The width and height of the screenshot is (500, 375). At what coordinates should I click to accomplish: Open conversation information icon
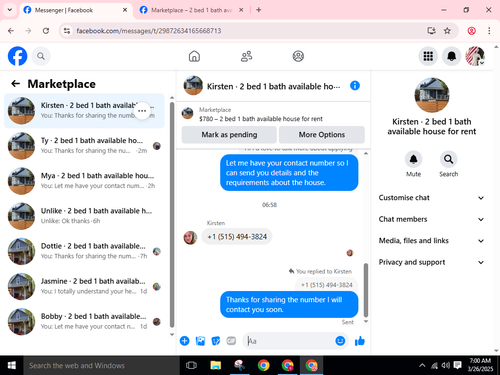(x=355, y=86)
